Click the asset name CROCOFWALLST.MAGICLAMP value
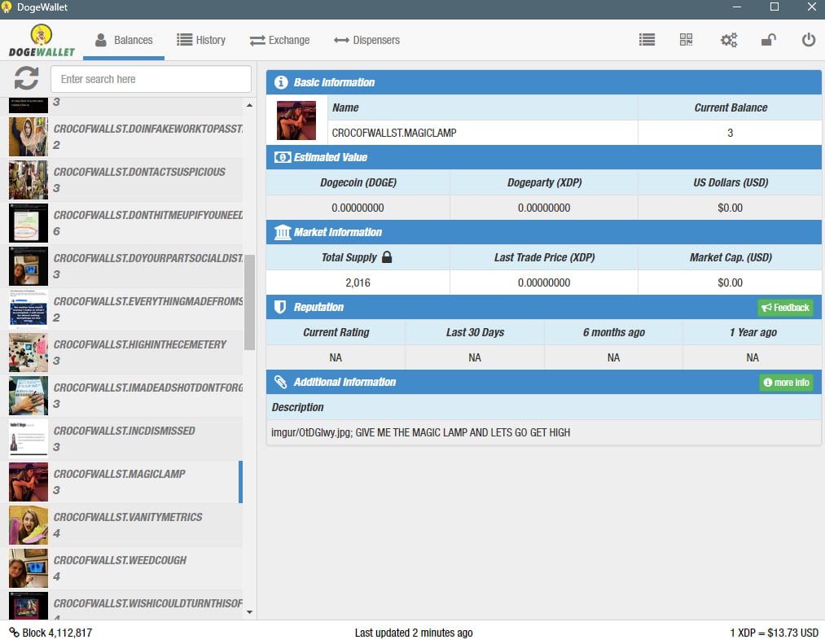Screen dimensions: 825x644 click(x=394, y=133)
